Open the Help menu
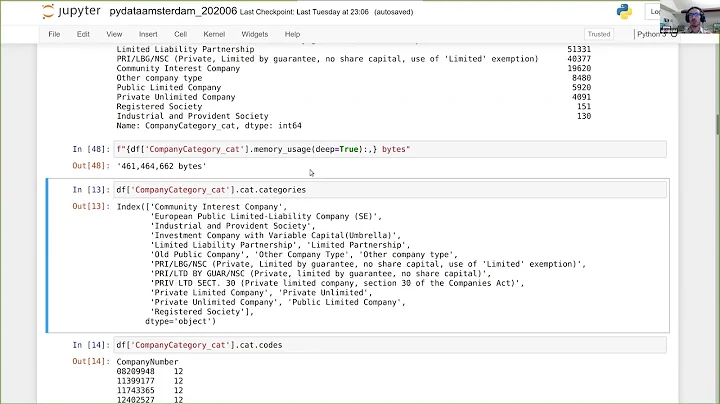This screenshot has height=404, width=720. click(292, 34)
